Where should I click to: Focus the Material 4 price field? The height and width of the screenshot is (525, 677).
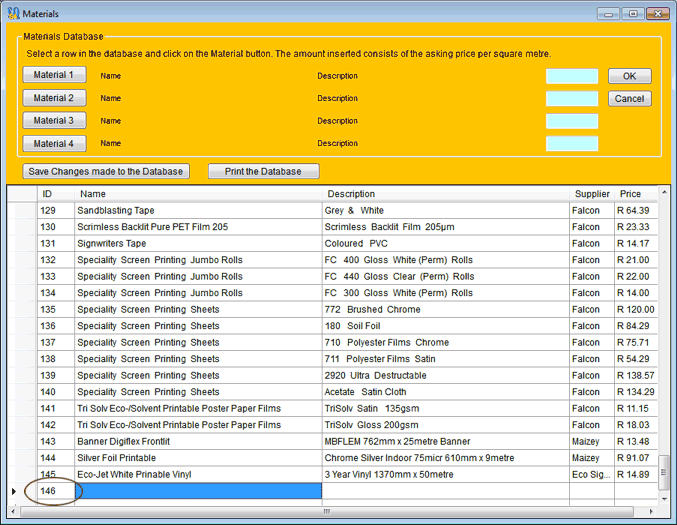[x=571, y=144]
